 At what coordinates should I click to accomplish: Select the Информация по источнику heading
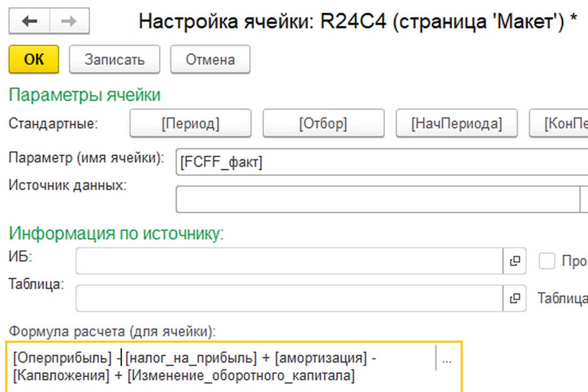point(116,233)
